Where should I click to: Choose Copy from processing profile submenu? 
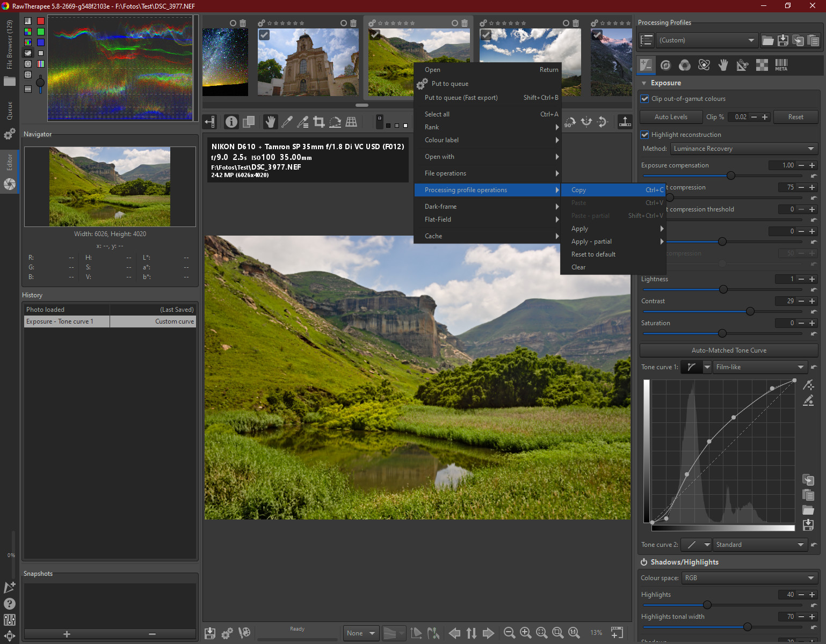(578, 190)
